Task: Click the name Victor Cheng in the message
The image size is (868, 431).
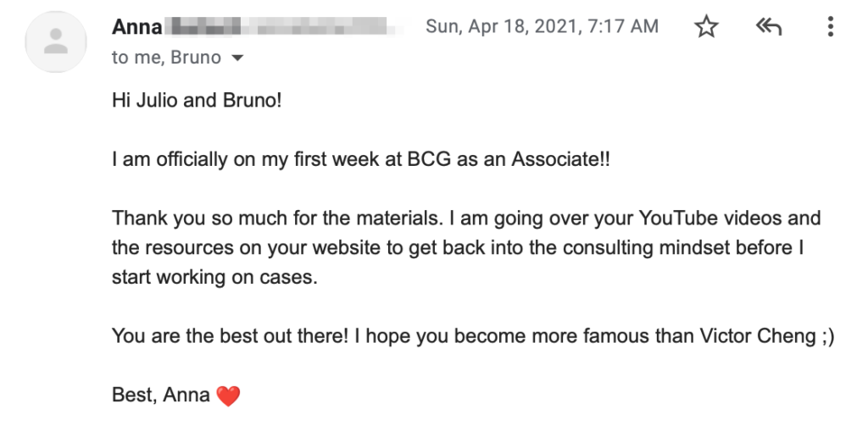Action: pos(758,336)
